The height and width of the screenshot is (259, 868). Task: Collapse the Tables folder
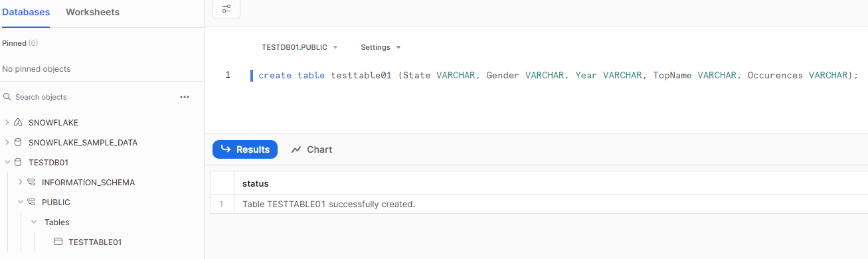pos(34,222)
